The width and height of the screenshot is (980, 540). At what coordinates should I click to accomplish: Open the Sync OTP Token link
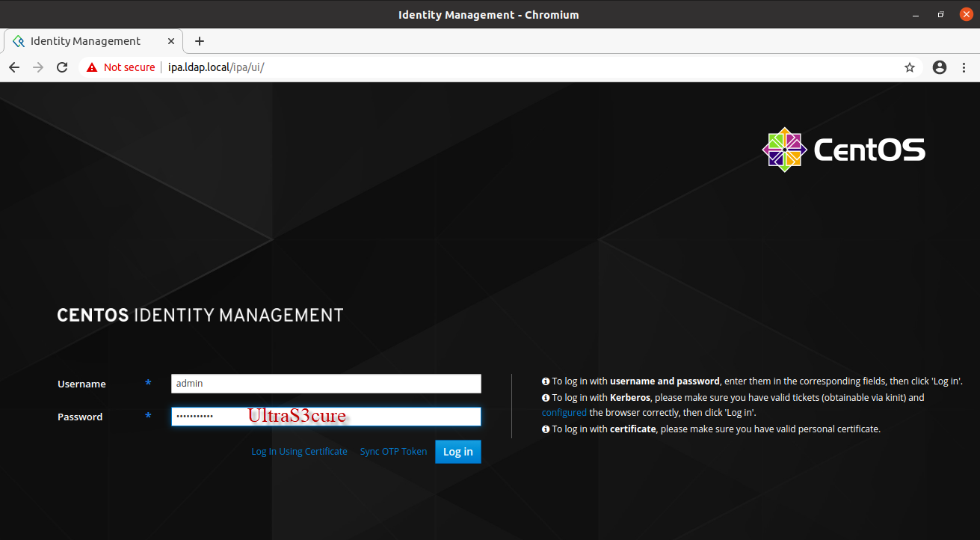click(x=393, y=452)
